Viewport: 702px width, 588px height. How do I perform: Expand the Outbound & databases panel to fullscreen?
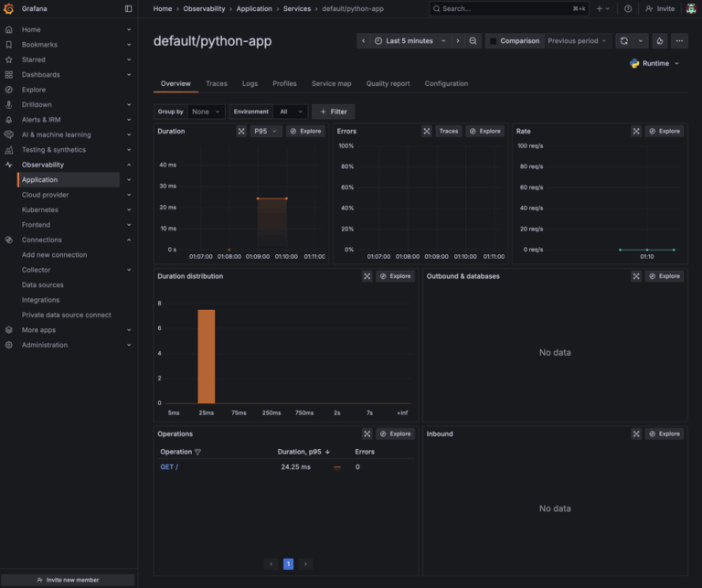(x=636, y=276)
